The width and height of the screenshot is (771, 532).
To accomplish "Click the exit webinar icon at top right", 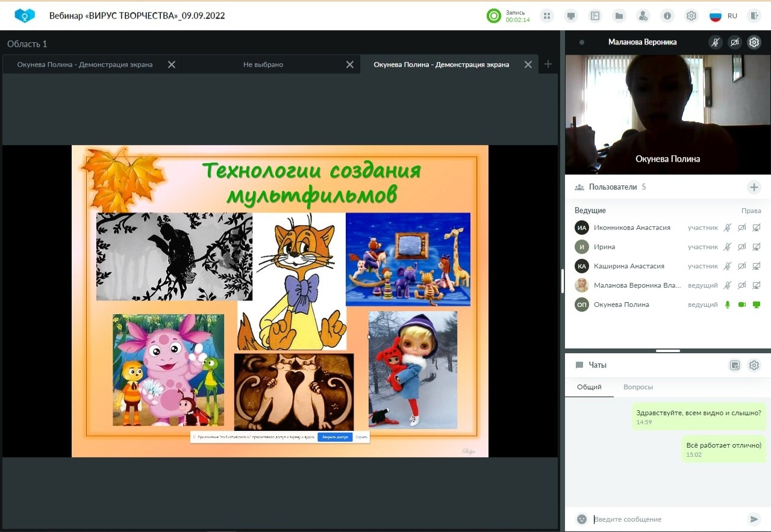I will pos(754,16).
